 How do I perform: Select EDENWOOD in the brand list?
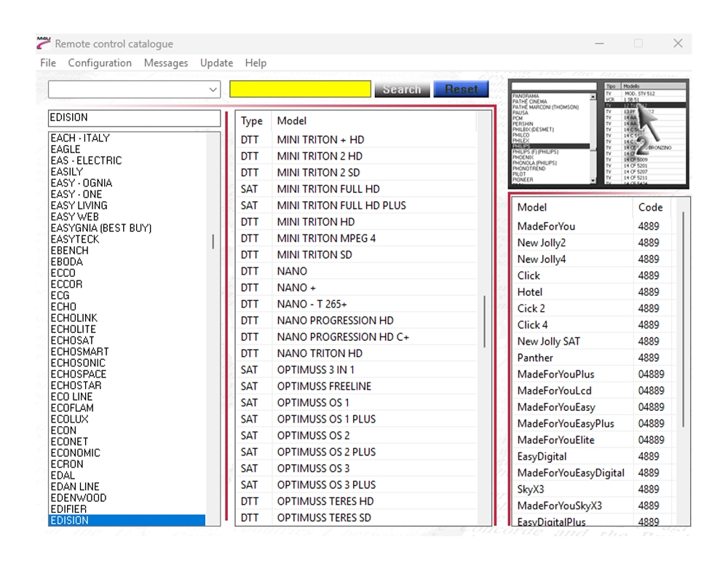(x=79, y=498)
